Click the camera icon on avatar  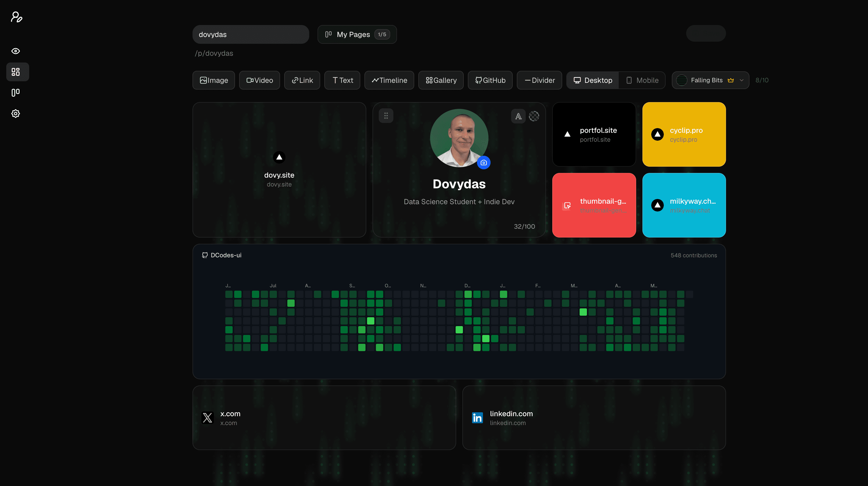pyautogui.click(x=483, y=163)
